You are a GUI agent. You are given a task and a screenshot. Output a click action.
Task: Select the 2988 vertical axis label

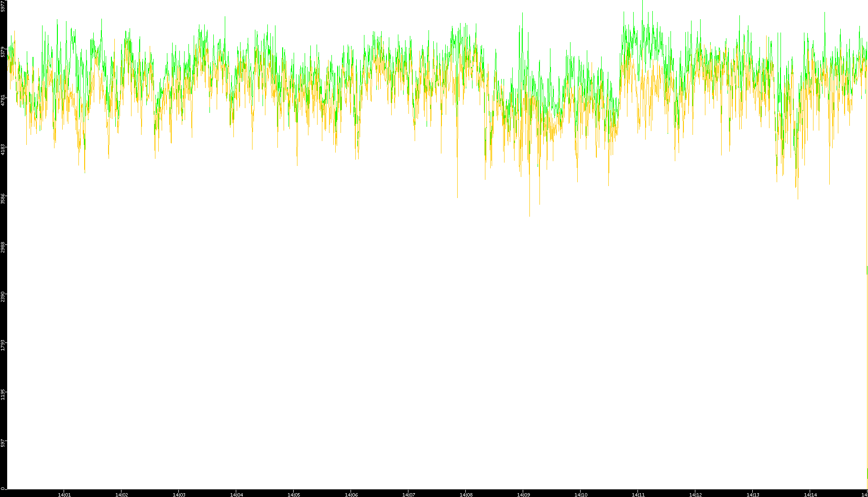3,247
